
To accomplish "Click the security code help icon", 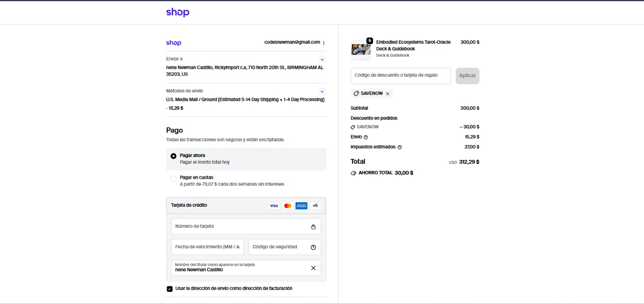I will point(313,247).
